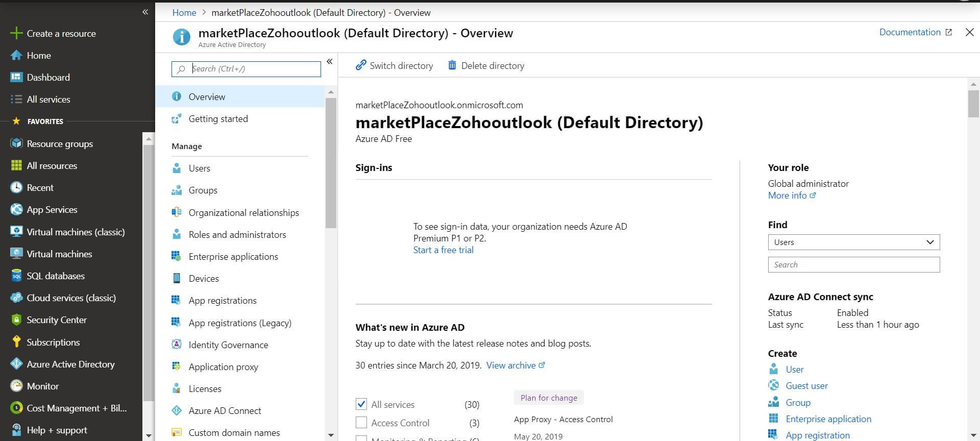Open the Find Users dropdown
980x441 pixels.
(x=853, y=242)
